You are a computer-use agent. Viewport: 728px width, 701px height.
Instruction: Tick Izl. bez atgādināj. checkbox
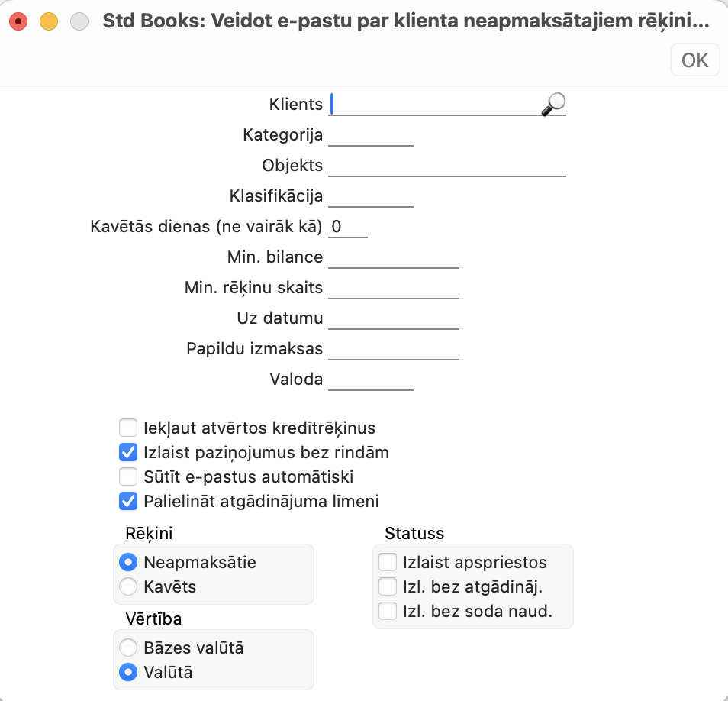click(x=388, y=587)
